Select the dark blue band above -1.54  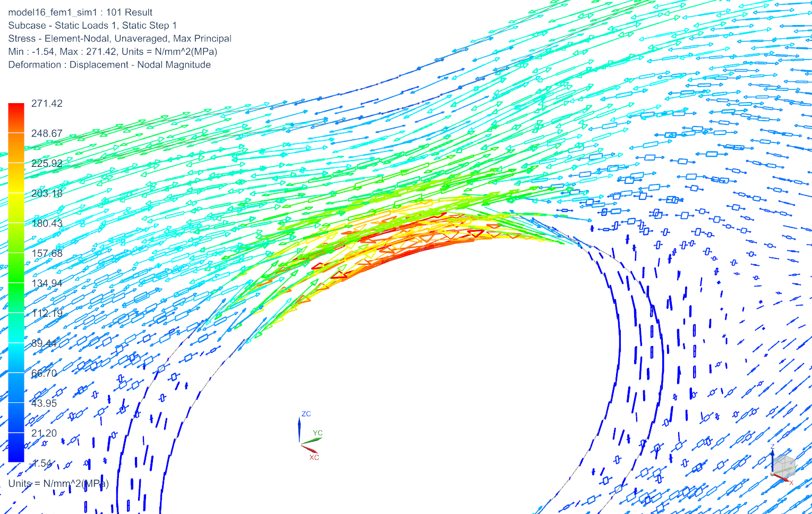tap(16, 448)
